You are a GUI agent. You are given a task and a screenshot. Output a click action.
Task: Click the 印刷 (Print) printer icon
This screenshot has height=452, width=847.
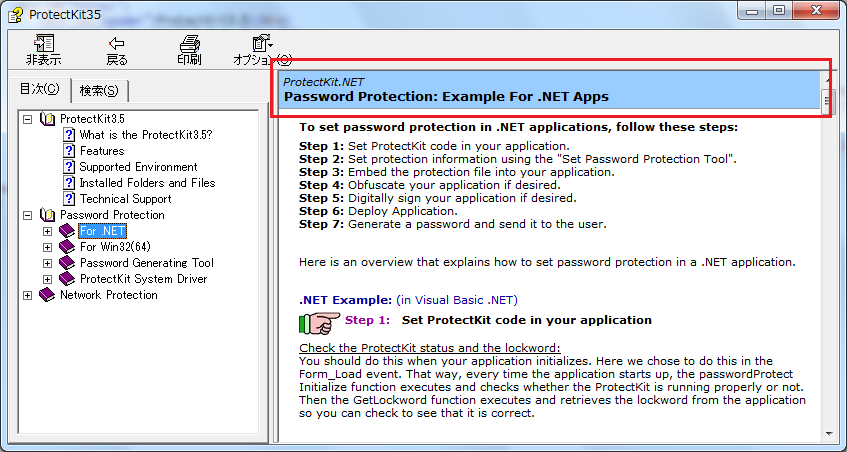coord(189,43)
